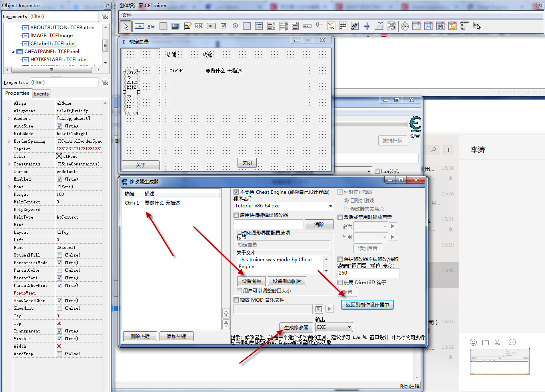Select the image component tool
This screenshot has height=392, width=545.
(x=176, y=26)
